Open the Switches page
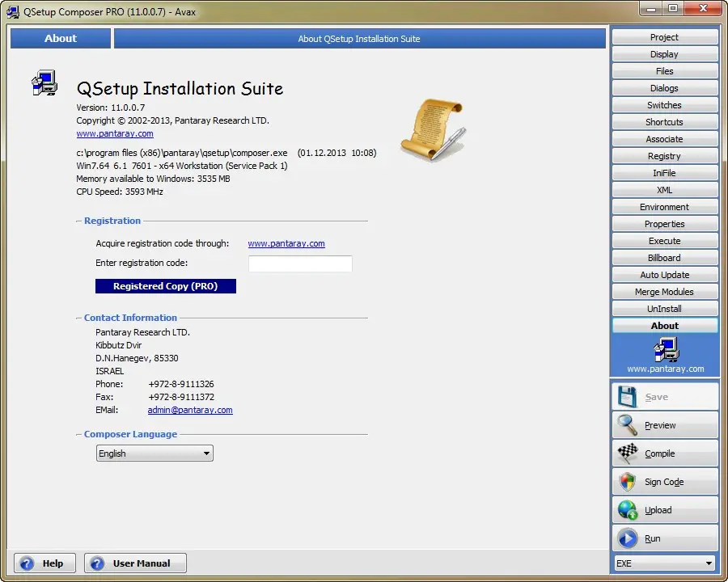Image resolution: width=728 pixels, height=582 pixels. tap(665, 105)
